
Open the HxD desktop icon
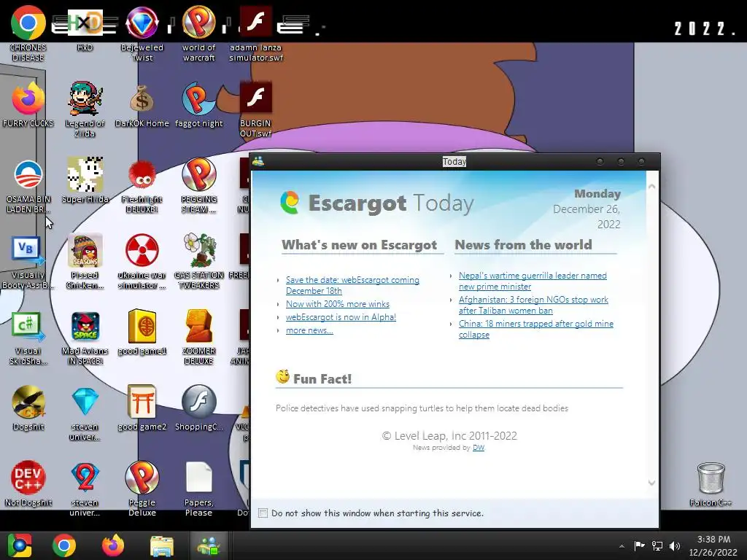tap(85, 23)
